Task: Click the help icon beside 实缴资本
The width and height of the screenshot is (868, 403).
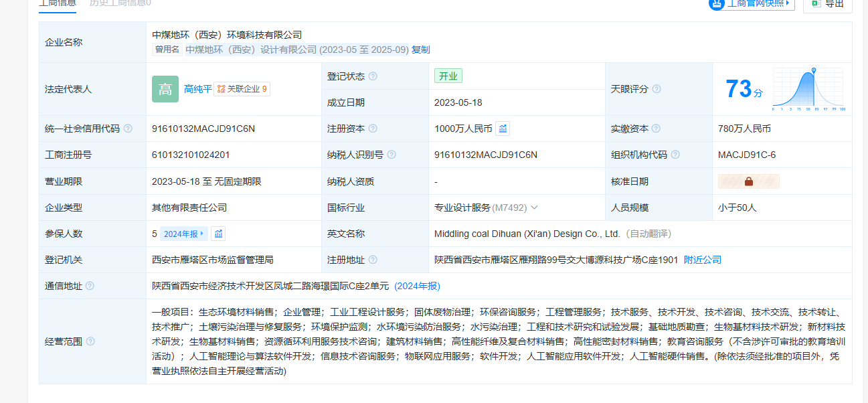Action: (657, 129)
